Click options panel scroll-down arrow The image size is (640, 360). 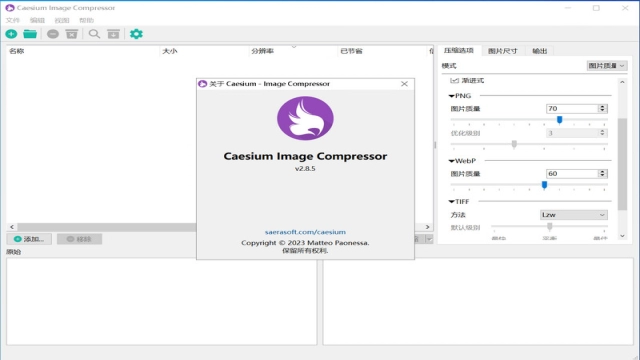[x=622, y=236]
